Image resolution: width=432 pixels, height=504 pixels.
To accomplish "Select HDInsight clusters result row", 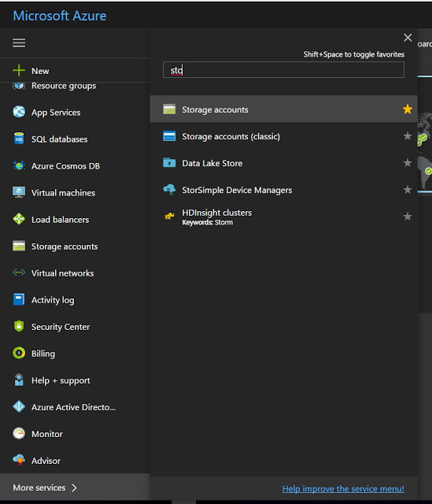I will (283, 217).
